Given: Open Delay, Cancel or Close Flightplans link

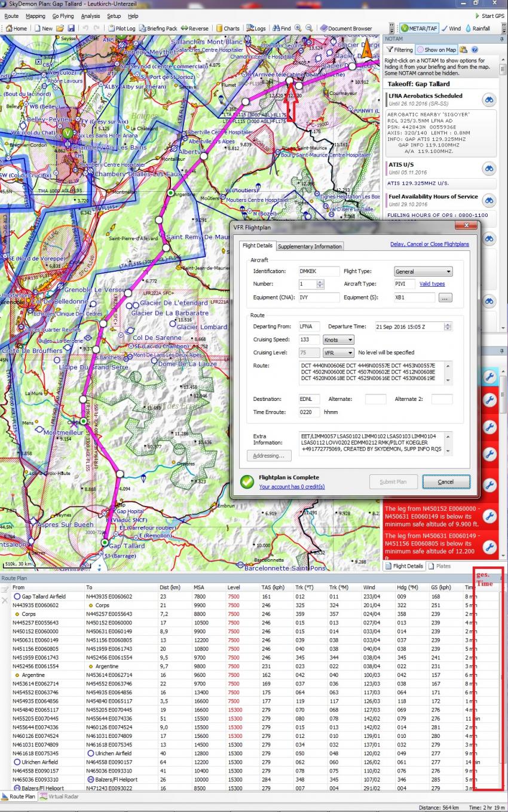Looking at the screenshot, I should coord(430,244).
